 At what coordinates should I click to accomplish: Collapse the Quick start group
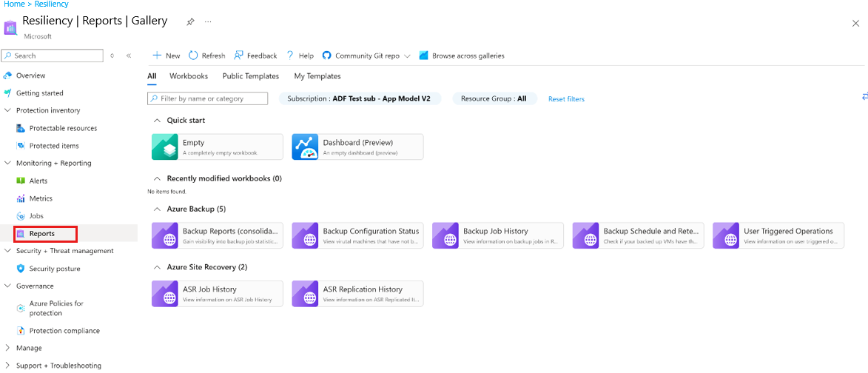[157, 120]
